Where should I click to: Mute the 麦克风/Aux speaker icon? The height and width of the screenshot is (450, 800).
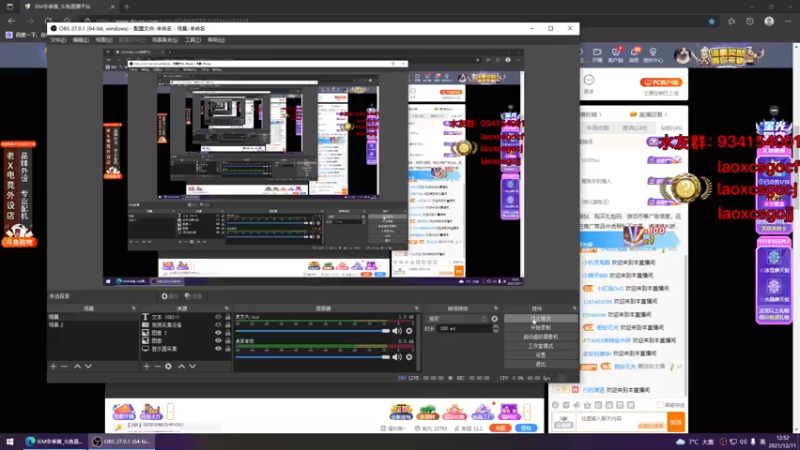point(397,331)
